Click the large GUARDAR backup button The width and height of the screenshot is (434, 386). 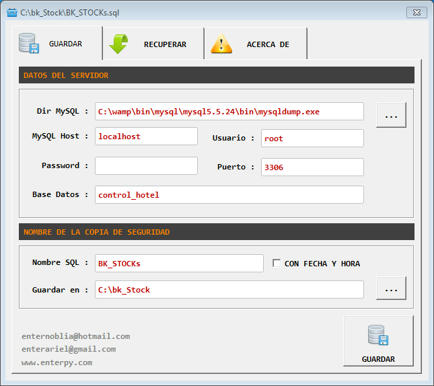[378, 341]
